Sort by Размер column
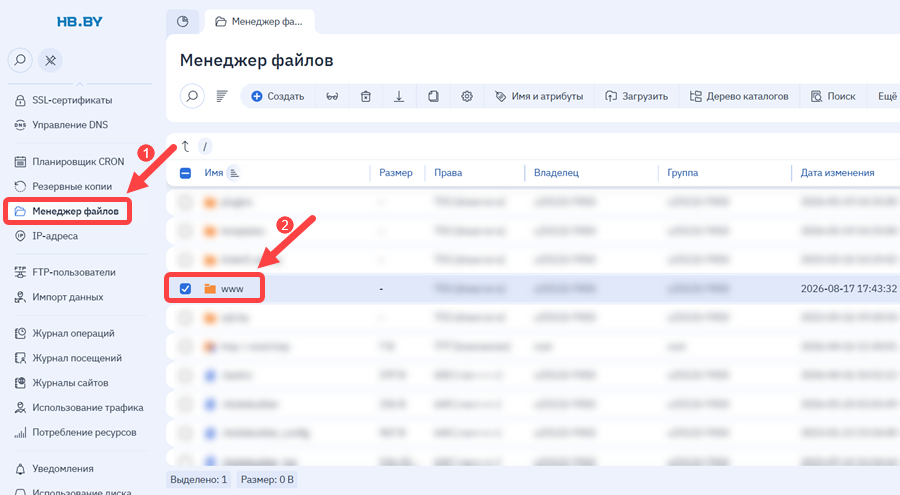Viewport: 900px width, 495px height. click(395, 172)
